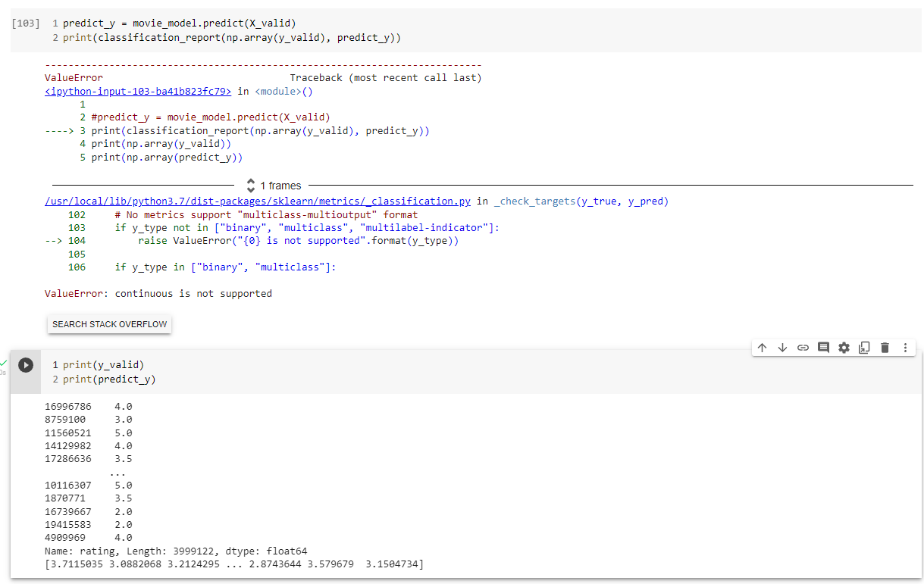
Task: Click the _check_targets(y_true, y_pred) text
Action: [581, 201]
